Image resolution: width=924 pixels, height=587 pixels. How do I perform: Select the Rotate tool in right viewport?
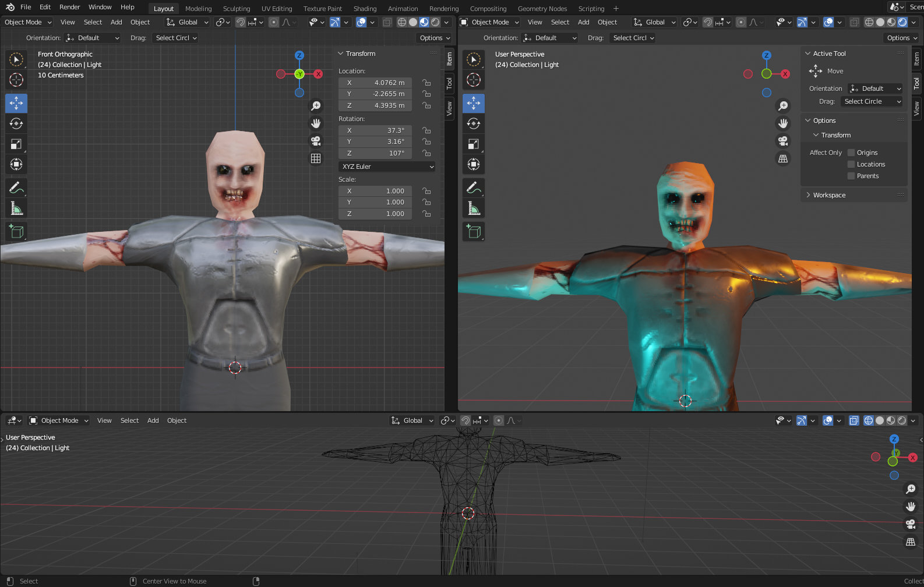(474, 123)
